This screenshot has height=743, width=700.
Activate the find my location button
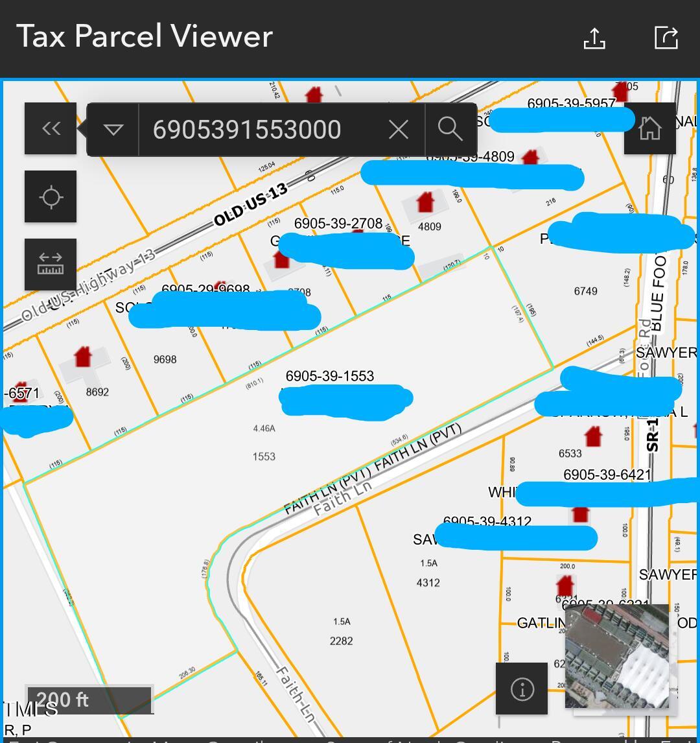pos(51,196)
